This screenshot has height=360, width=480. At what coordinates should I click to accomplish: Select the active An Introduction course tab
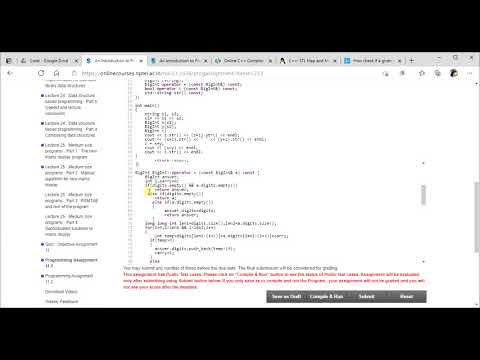click(113, 61)
